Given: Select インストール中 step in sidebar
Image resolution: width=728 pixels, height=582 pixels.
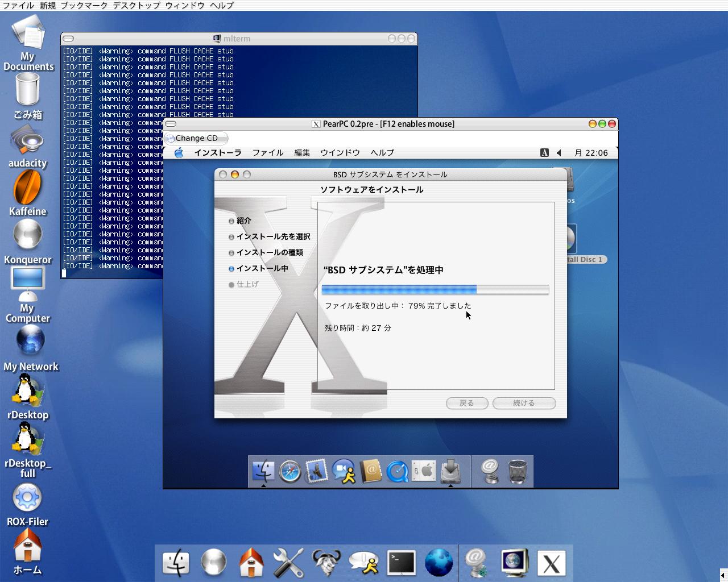Looking at the screenshot, I should tap(258, 268).
